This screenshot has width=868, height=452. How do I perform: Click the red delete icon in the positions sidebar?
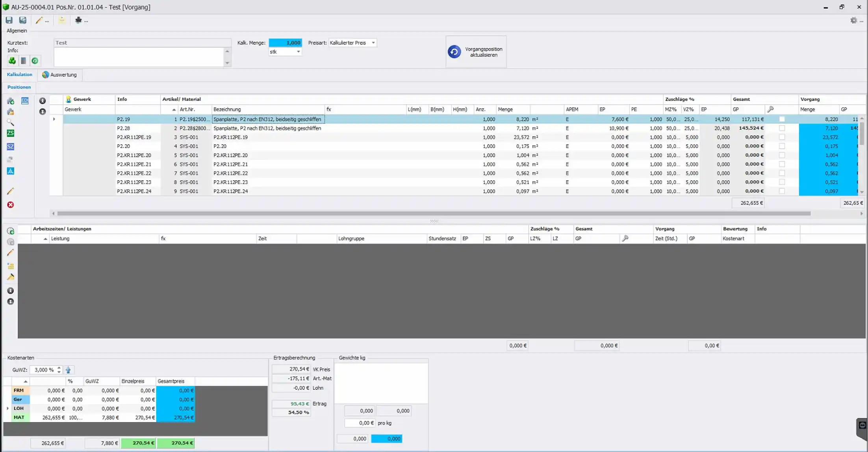tap(11, 205)
